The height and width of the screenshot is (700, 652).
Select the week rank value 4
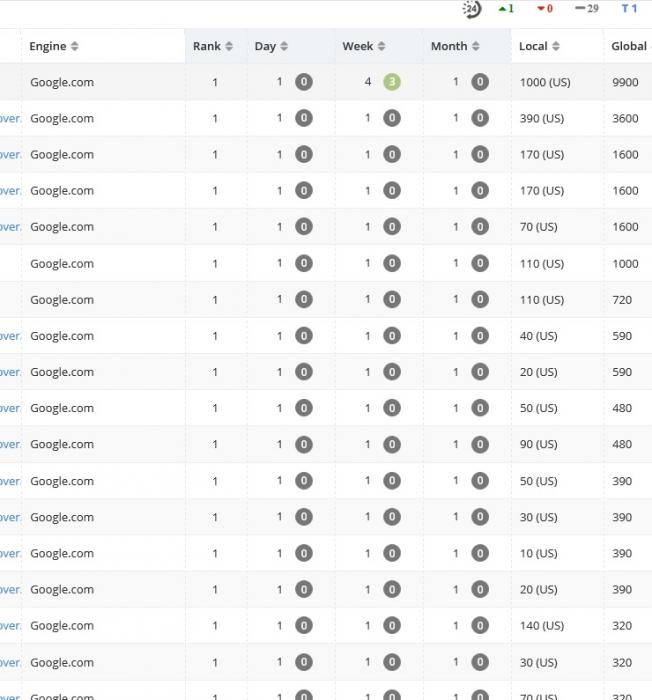[x=368, y=82]
